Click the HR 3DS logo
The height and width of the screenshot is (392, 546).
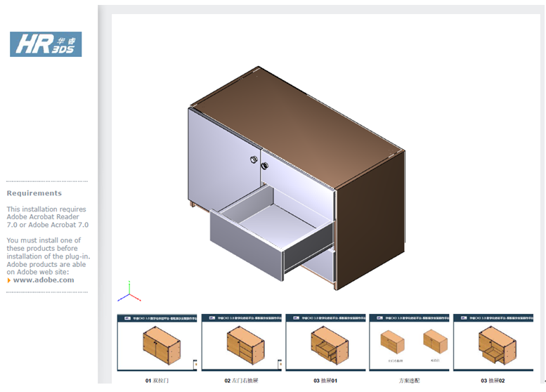tap(46, 44)
